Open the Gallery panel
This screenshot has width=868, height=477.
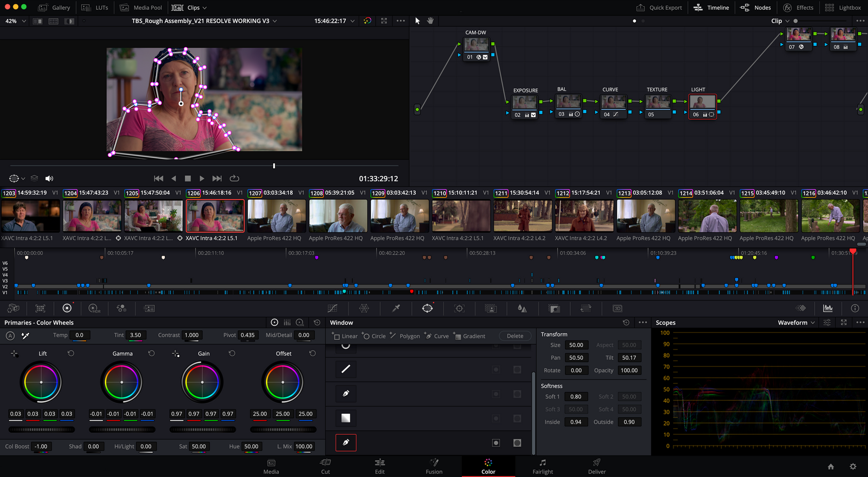[x=54, y=8]
